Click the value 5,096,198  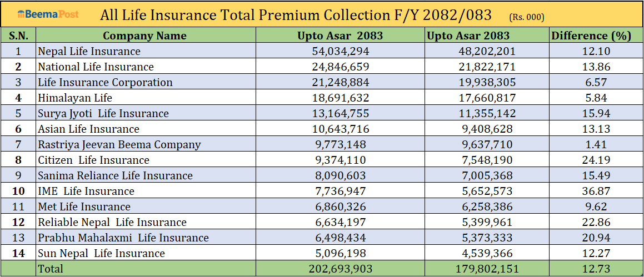click(340, 254)
